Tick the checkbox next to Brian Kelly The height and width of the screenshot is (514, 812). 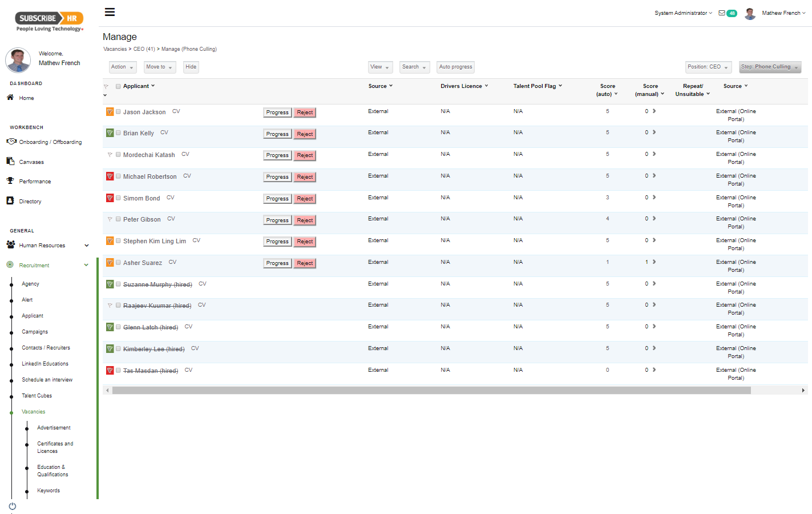tap(118, 132)
